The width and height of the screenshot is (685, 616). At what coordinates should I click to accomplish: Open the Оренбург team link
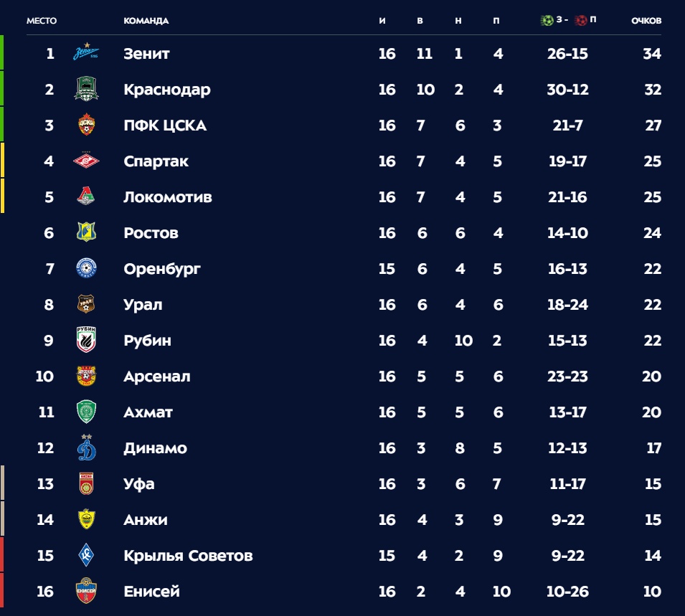tap(162, 269)
